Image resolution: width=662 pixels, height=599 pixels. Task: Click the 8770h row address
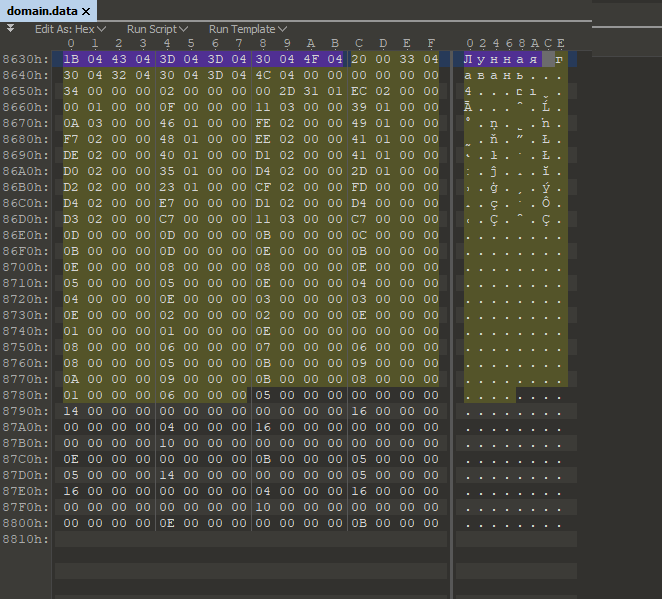pos(26,379)
